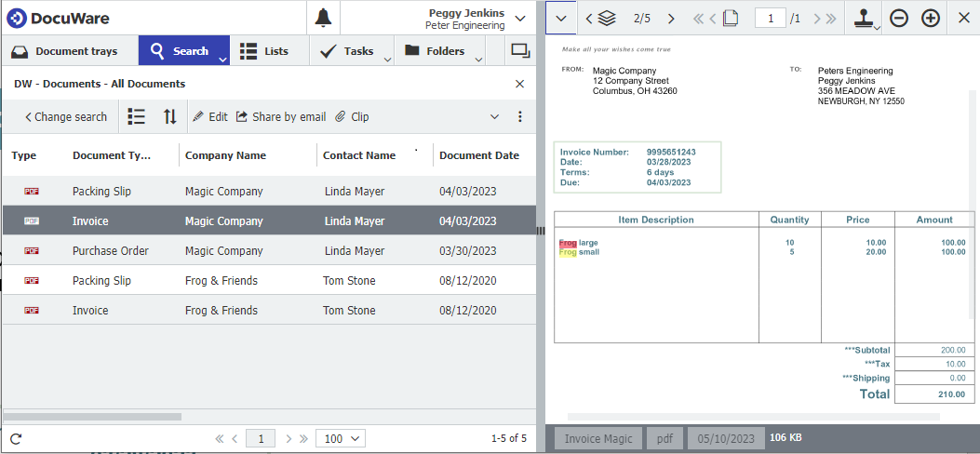Click the horizontal scrollbar under result list
980x454 pixels.
pos(186,415)
